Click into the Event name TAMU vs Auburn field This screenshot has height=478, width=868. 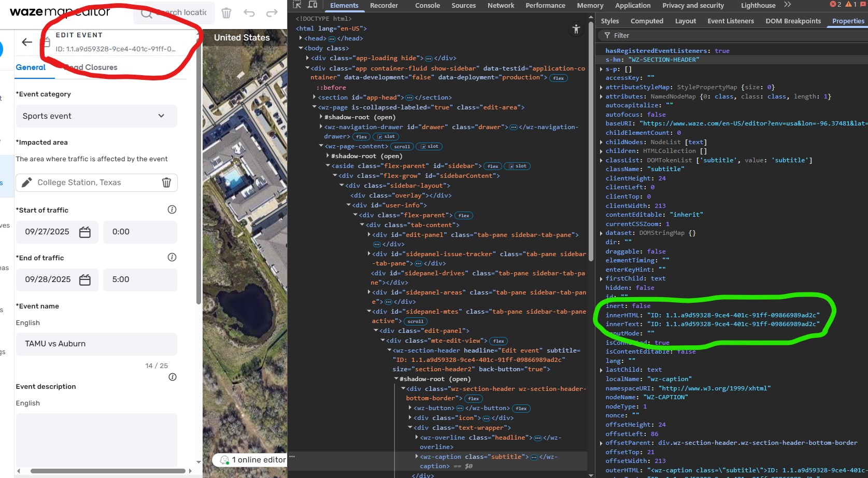coord(96,344)
